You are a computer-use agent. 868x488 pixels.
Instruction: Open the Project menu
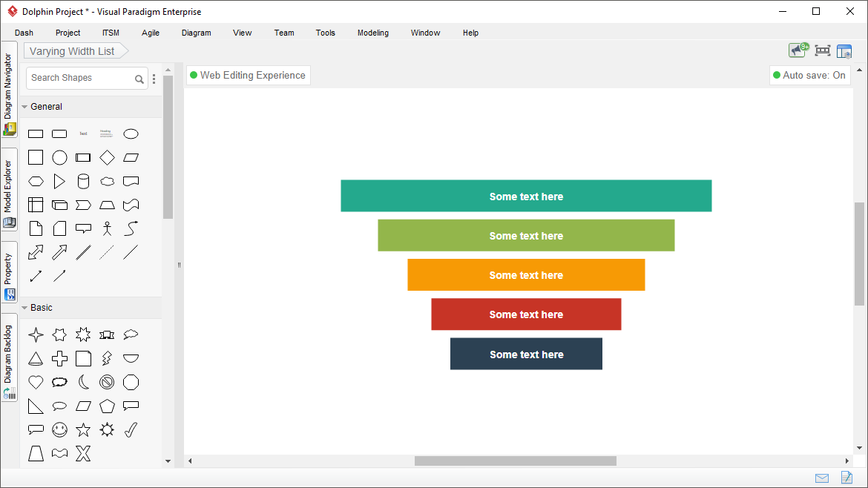pyautogui.click(x=68, y=33)
